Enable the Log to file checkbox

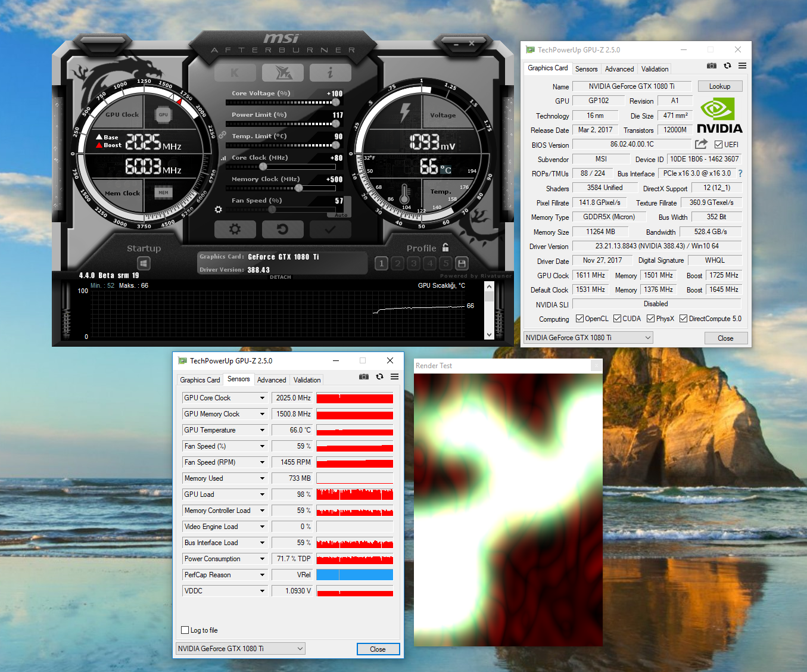[x=185, y=630]
